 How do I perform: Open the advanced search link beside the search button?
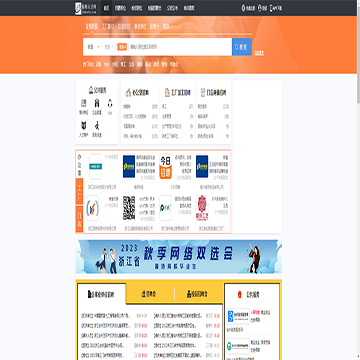point(259,53)
